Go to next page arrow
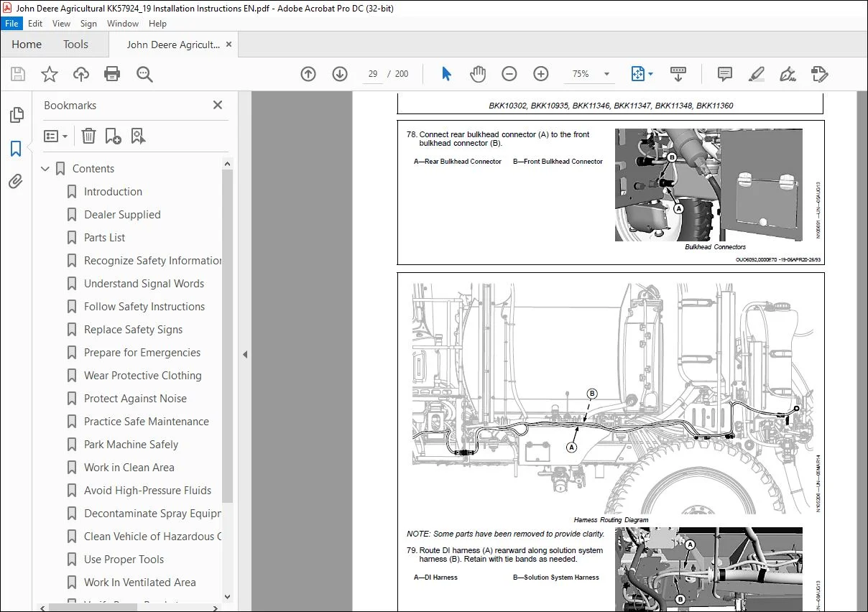Screen dimensions: 868x612 click(340, 74)
